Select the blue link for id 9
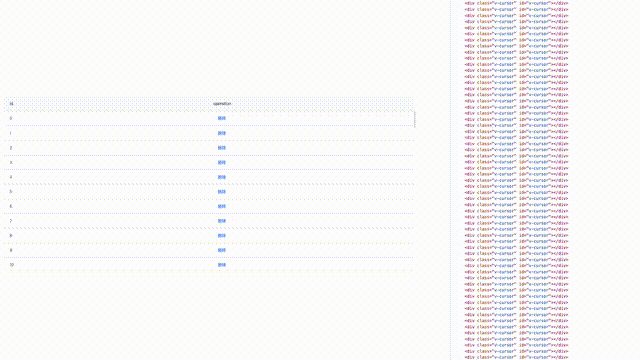Screen dimensions: 640x360 (222, 250)
